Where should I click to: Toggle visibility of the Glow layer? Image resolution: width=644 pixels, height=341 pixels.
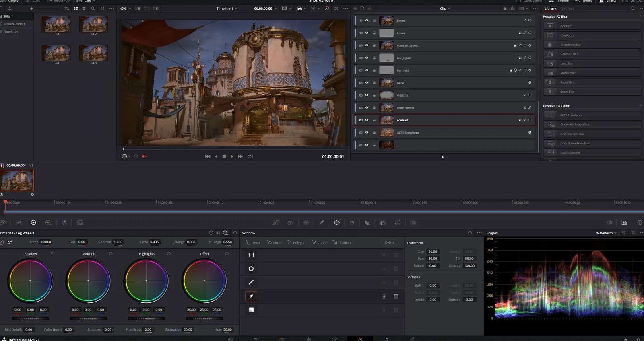tap(367, 83)
